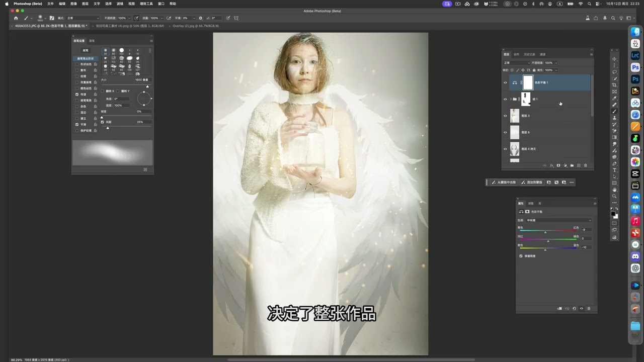The height and width of the screenshot is (362, 644).
Task: Add a layer mask from Layers panel
Action: (x=558, y=165)
